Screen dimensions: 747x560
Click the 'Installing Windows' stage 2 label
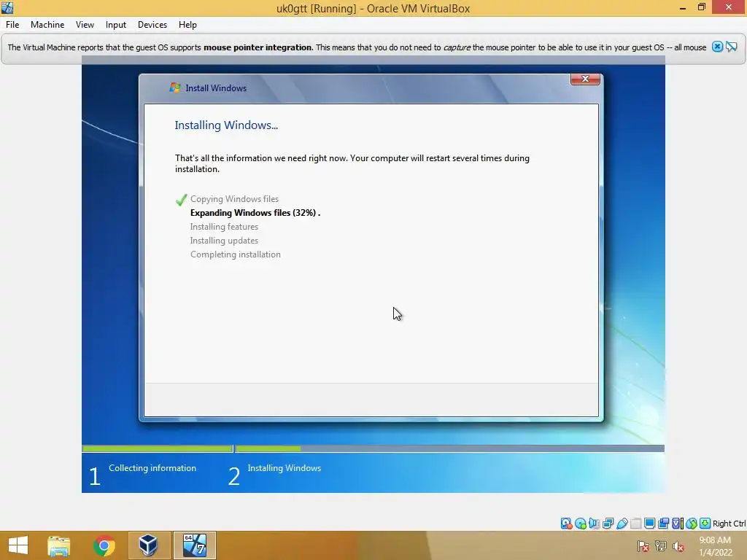pos(285,468)
